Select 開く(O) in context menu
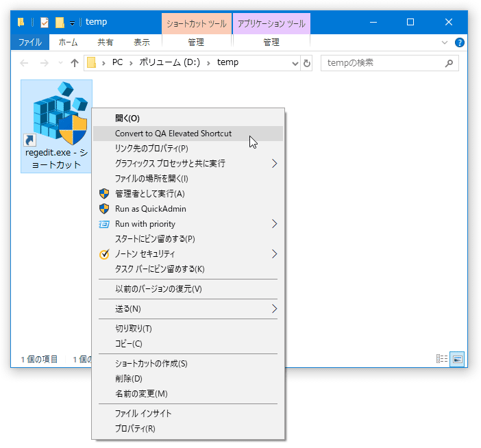Image resolution: width=481 pixels, height=448 pixels. click(x=188, y=119)
